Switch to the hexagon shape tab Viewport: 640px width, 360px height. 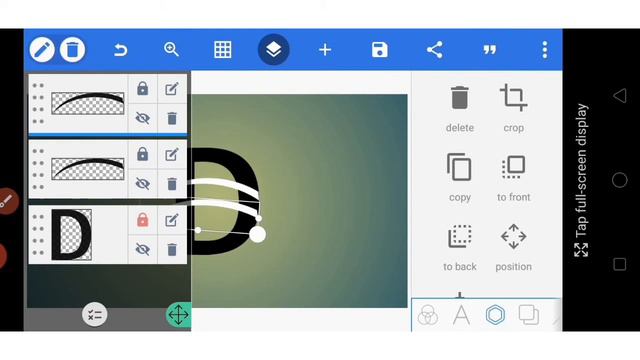pos(495,315)
